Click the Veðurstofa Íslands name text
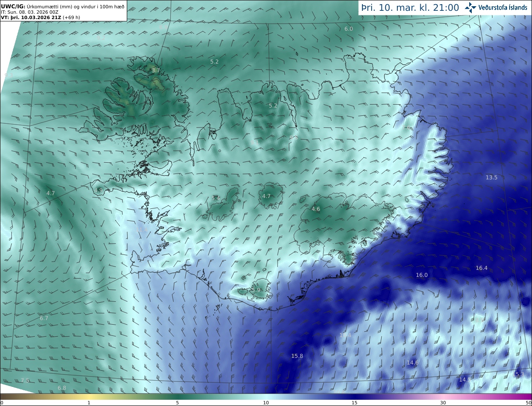 503,7
